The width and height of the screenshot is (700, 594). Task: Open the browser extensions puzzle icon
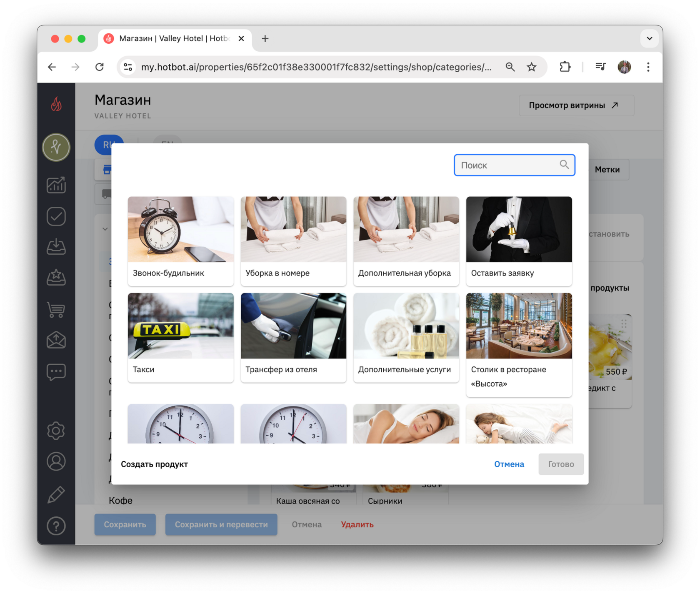click(x=565, y=67)
